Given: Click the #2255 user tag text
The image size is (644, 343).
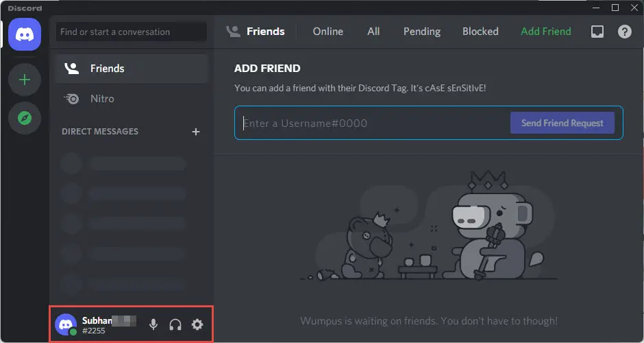Looking at the screenshot, I should point(94,331).
